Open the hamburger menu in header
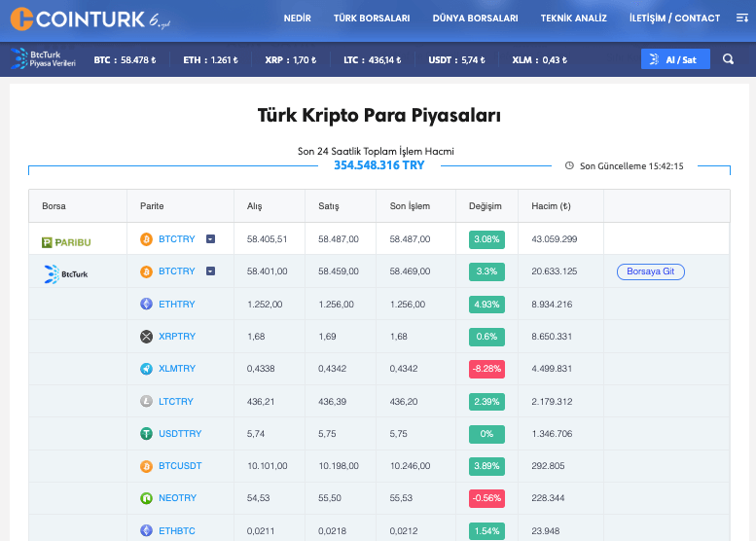This screenshot has height=541, width=756. tap(741, 18)
